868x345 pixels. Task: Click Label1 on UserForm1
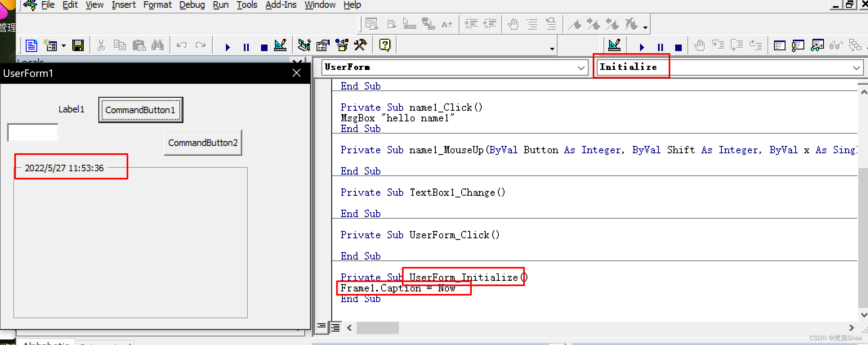(71, 109)
